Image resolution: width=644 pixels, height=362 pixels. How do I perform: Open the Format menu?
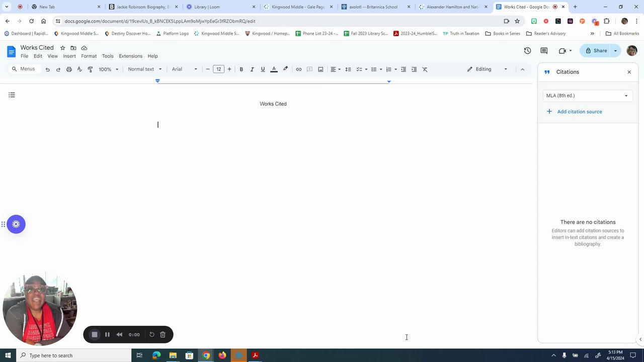pos(89,56)
